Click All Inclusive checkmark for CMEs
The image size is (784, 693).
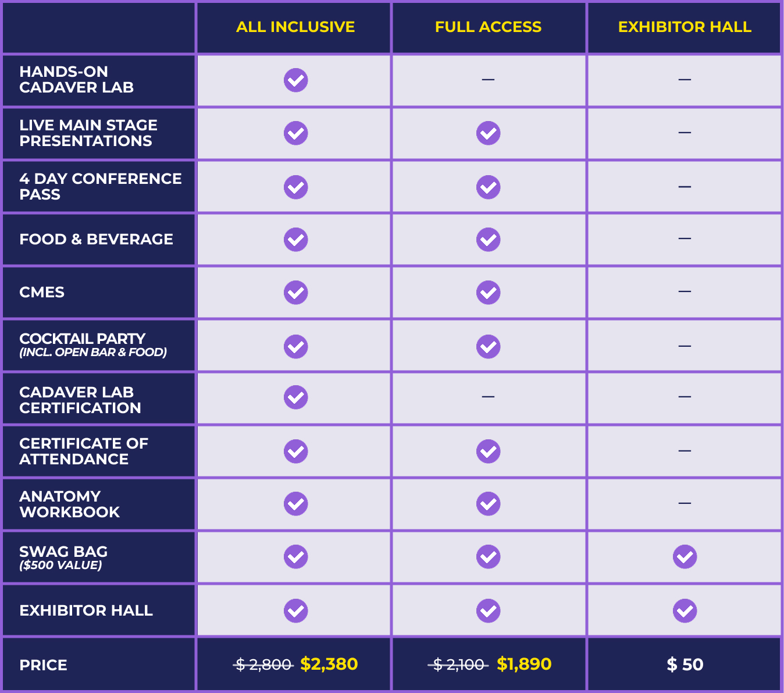click(x=296, y=293)
